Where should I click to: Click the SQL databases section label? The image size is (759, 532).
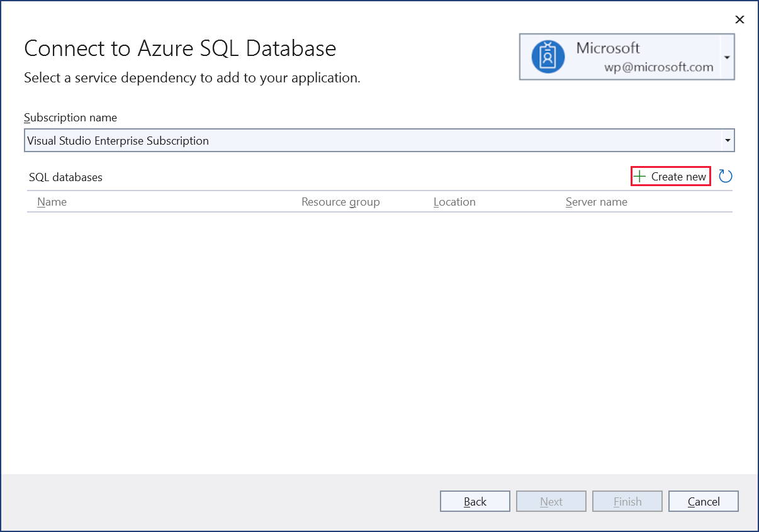click(65, 177)
